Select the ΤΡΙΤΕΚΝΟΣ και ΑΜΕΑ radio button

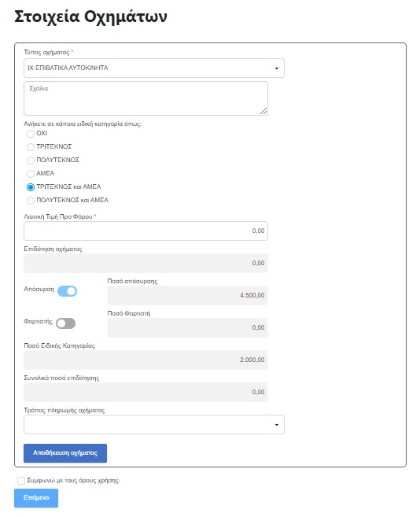31,187
